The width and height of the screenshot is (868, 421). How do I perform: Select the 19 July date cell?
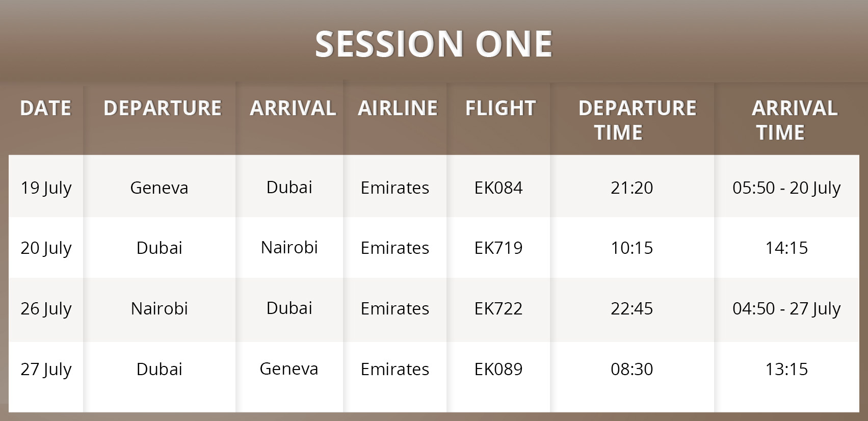[x=46, y=188]
